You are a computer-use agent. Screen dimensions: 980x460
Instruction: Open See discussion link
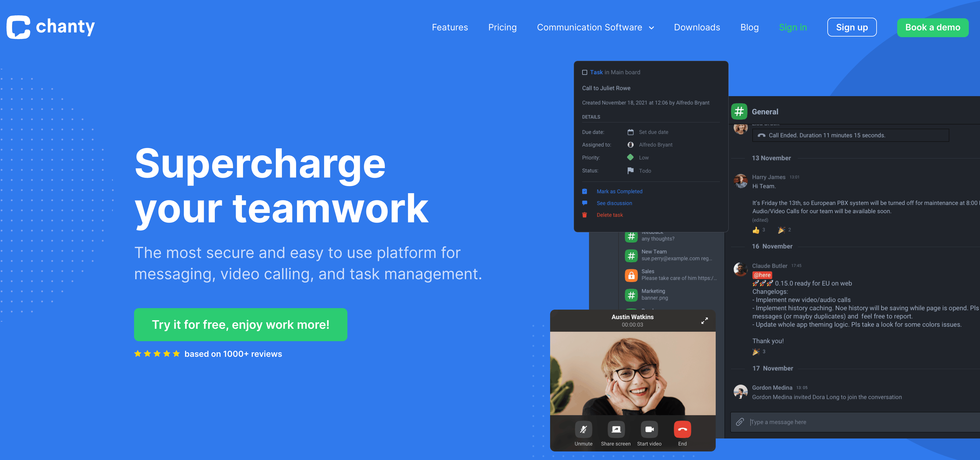coord(614,203)
